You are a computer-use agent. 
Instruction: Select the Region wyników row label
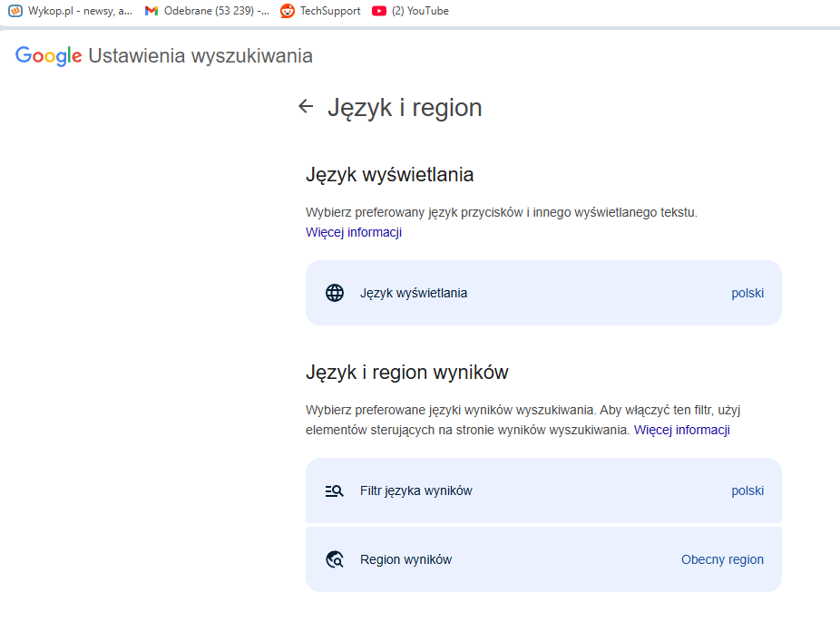click(405, 559)
